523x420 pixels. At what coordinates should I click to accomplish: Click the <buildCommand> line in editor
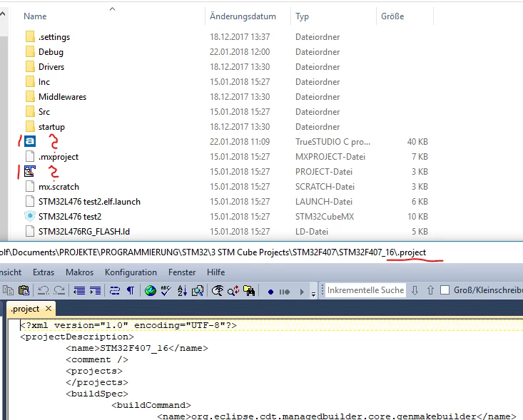point(151,405)
